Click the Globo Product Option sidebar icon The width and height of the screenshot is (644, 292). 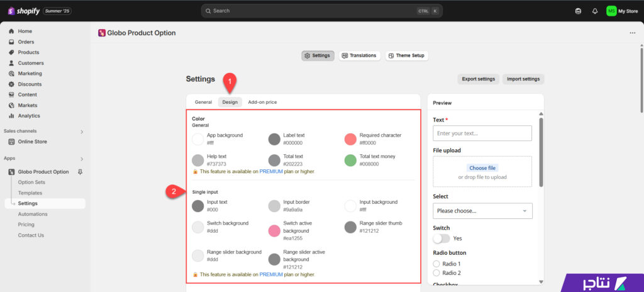tap(11, 172)
